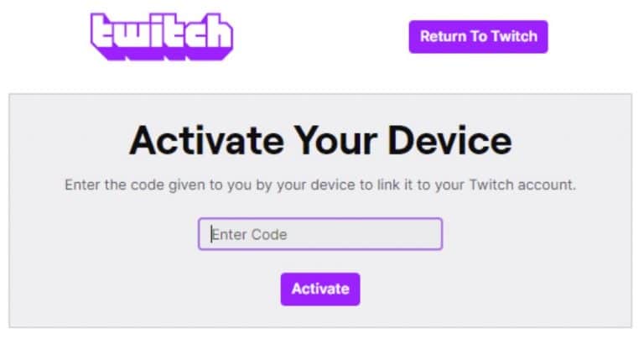Click the purple Activate button

pyautogui.click(x=320, y=289)
